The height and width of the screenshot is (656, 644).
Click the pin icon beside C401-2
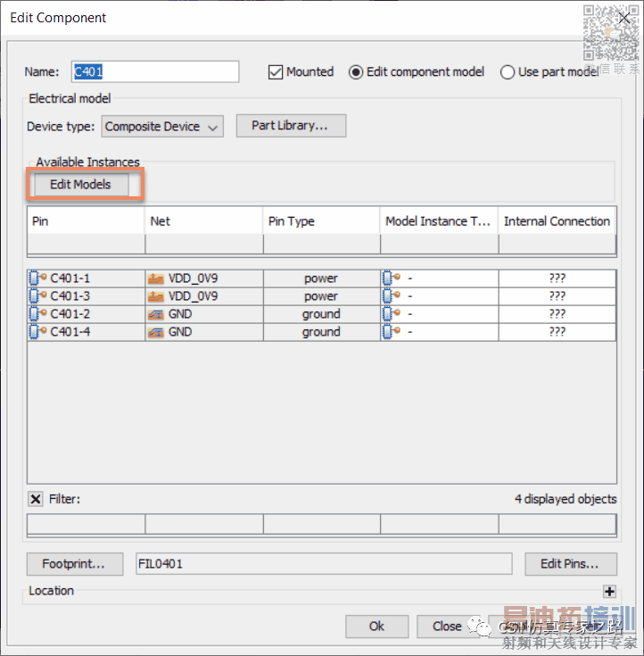(37, 314)
